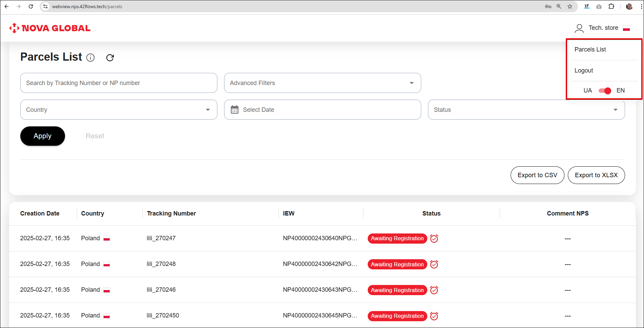
Task: Bookmark this page with the star icon
Action: (570, 6)
